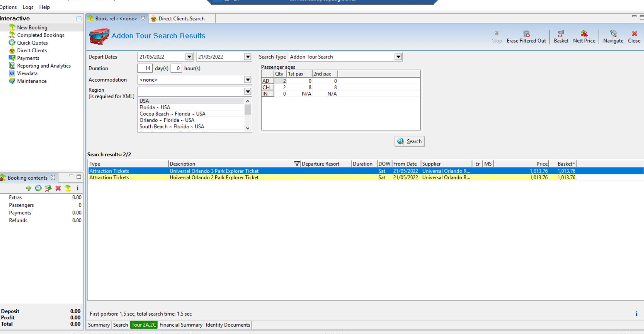Click the green plus icon in Booking contents

point(29,188)
